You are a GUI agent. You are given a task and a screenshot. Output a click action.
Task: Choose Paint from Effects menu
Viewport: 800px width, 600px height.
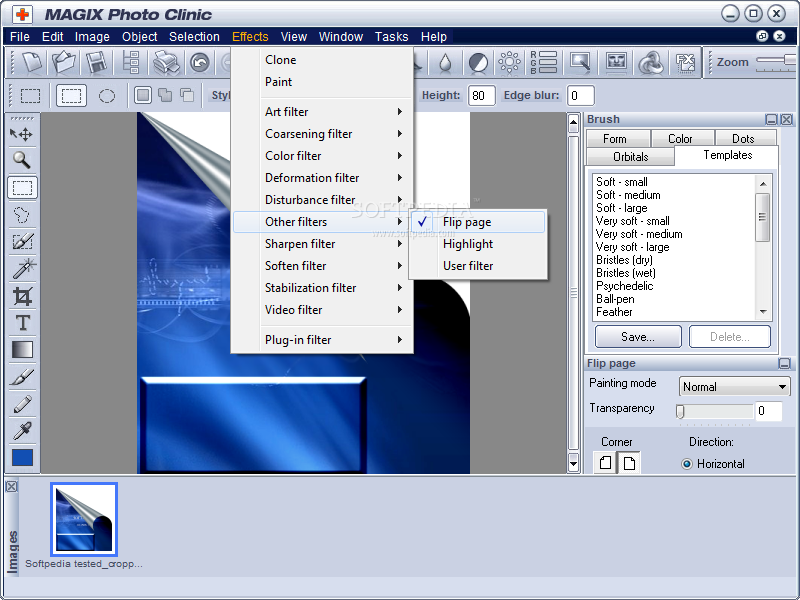point(322,82)
